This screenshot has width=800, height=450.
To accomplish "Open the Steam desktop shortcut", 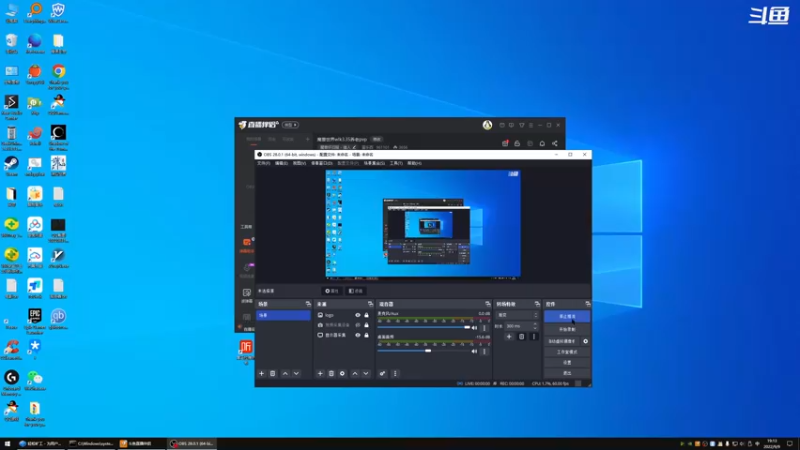I will click(11, 167).
